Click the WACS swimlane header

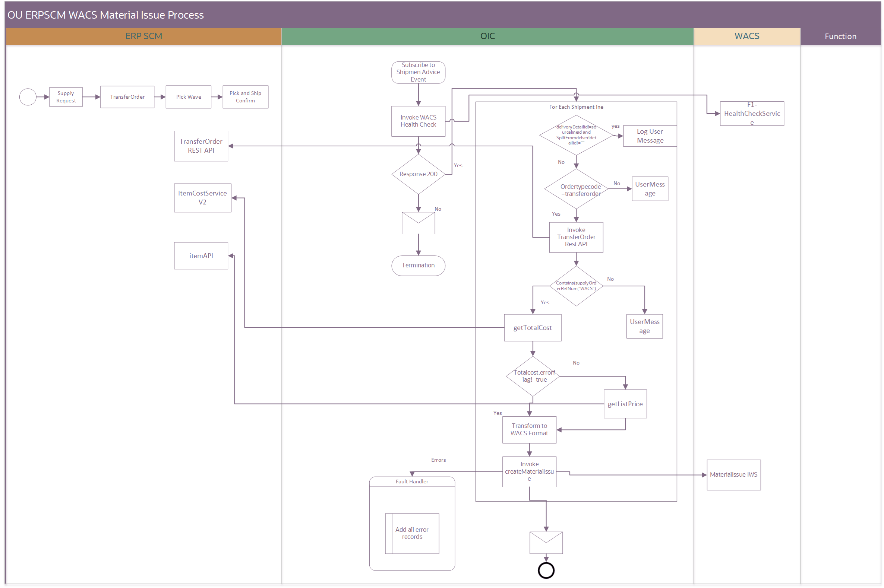click(747, 36)
